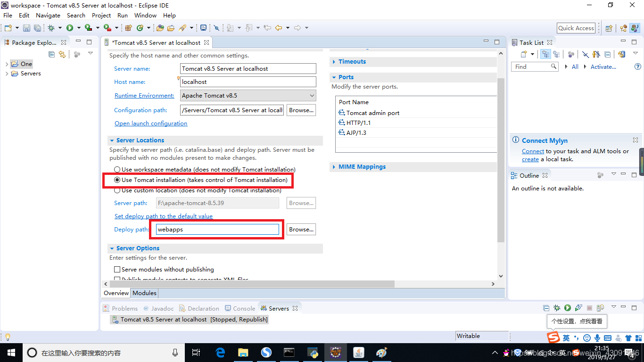Click the Coverage run toolbar icon

(x=88, y=28)
